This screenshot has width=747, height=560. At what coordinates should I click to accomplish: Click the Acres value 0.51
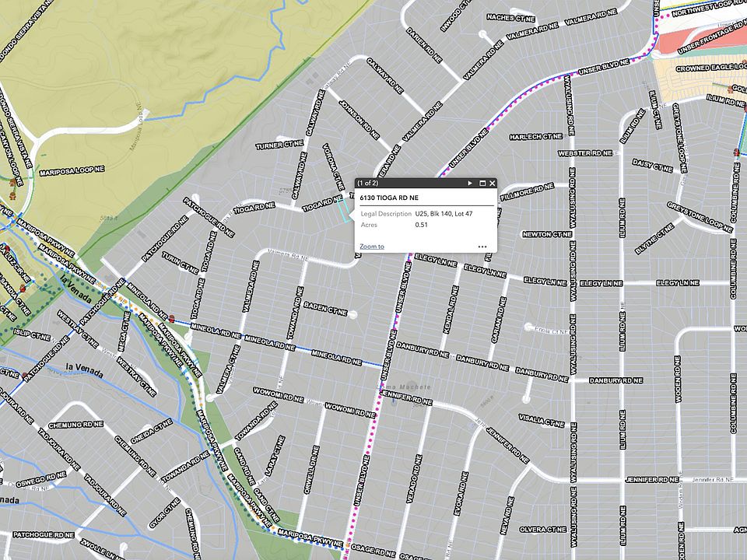click(x=421, y=225)
